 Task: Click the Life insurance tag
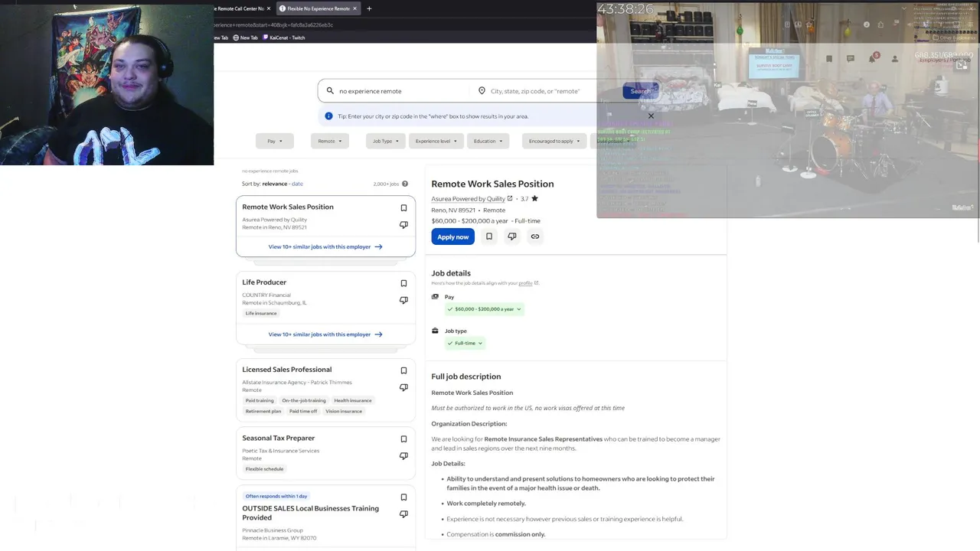pyautogui.click(x=261, y=313)
